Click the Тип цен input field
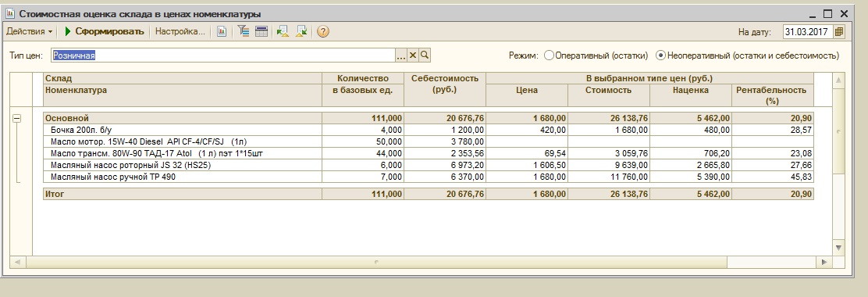 point(223,55)
